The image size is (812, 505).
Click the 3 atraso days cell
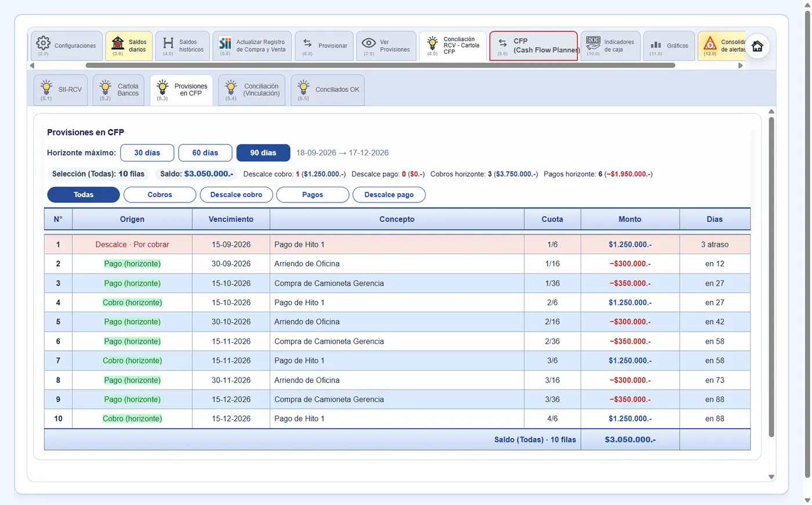[715, 245]
